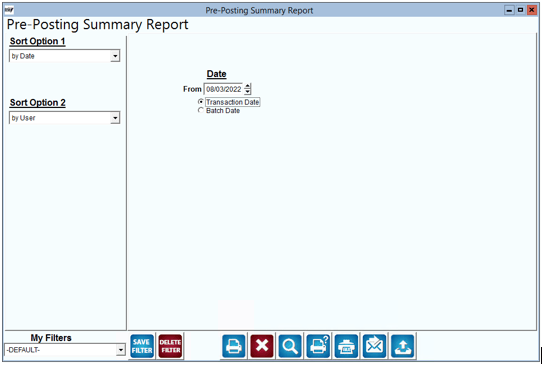544x365 pixels.
Task: Click the From date input field
Action: coord(223,89)
